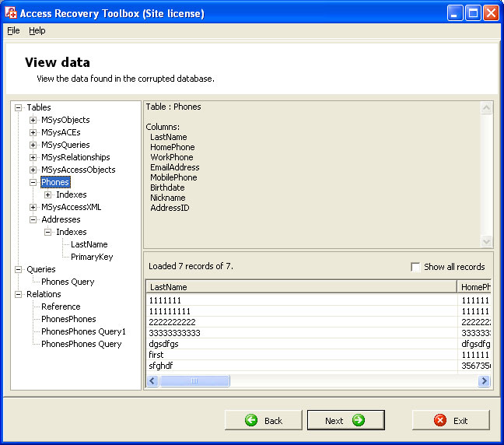This screenshot has width=504, height=445.
Task: Select the MSysAccessXML tree item
Action: pos(71,208)
